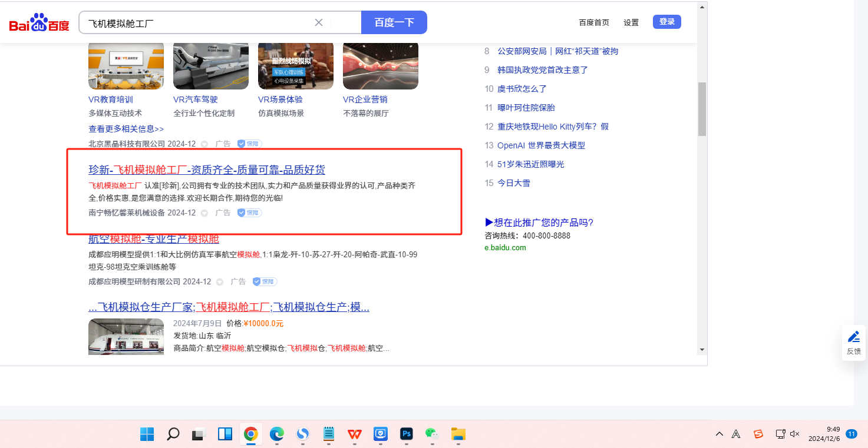Open 查看更多相关信息>> link
This screenshot has height=448, width=868.
click(x=126, y=128)
